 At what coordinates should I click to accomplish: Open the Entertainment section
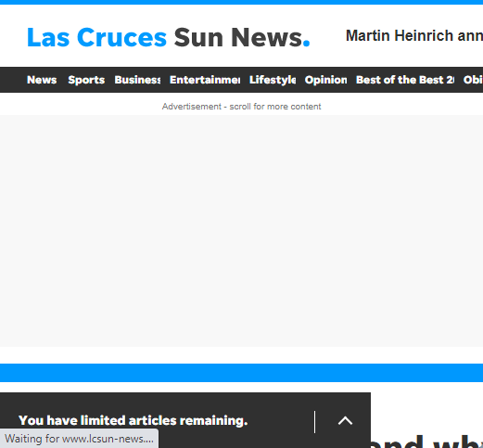[x=205, y=80]
